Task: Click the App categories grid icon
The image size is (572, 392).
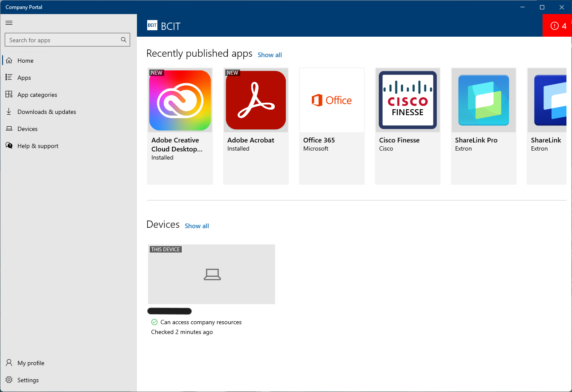Action: (x=9, y=95)
